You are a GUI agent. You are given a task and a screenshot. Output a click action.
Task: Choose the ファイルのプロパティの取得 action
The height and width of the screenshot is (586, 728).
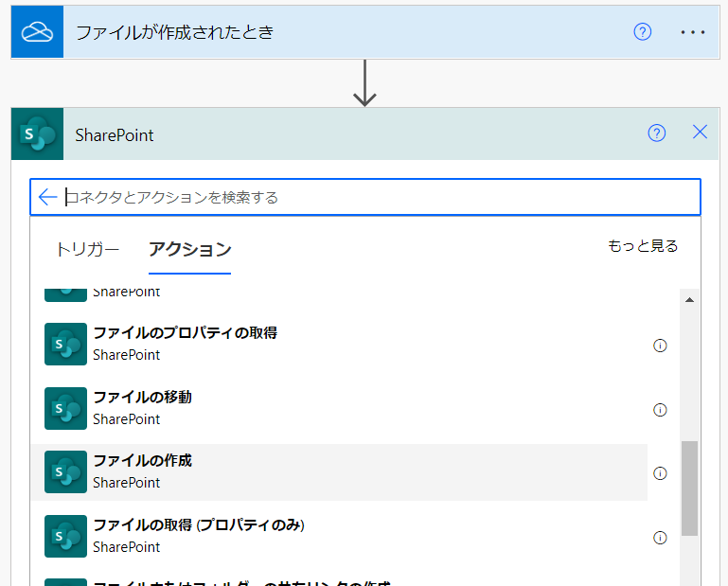pos(340,344)
